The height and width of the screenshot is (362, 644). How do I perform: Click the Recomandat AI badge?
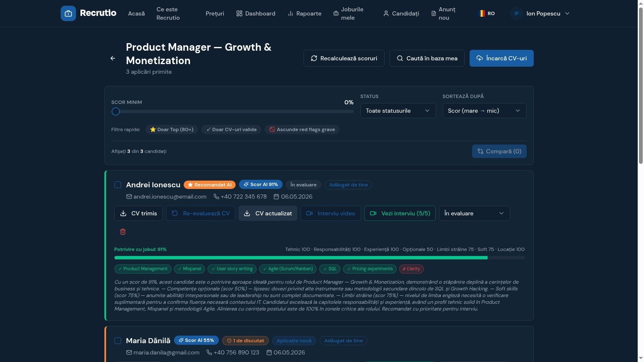coord(210,185)
